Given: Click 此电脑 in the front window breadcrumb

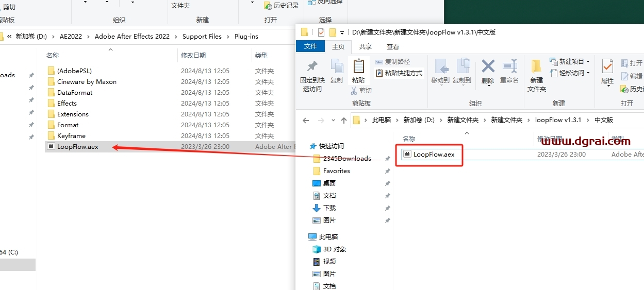Looking at the screenshot, I should (x=382, y=120).
